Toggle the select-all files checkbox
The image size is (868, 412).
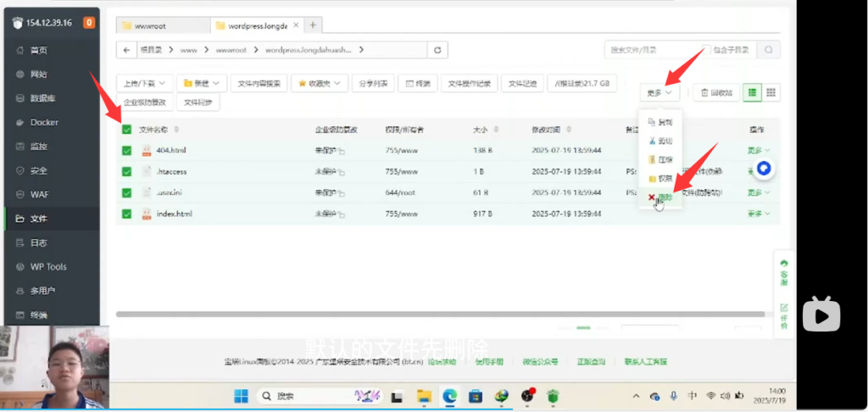coord(127,130)
